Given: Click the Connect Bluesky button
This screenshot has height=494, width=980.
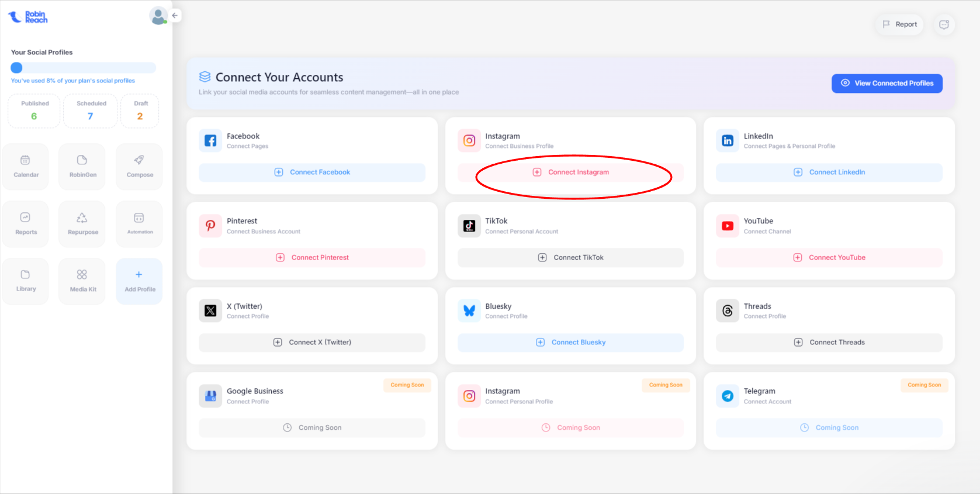Looking at the screenshot, I should click(570, 343).
